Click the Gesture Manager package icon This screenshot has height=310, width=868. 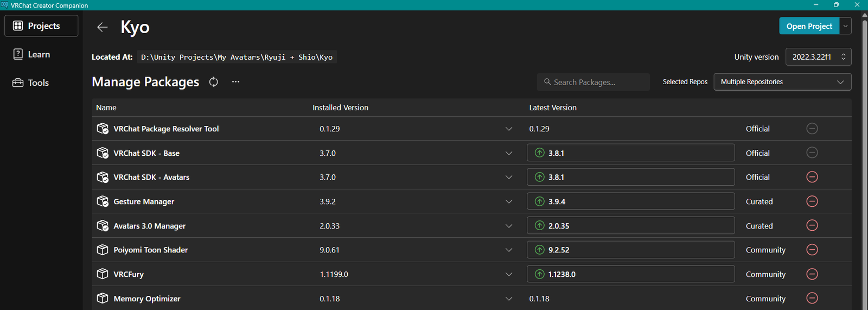click(x=103, y=201)
